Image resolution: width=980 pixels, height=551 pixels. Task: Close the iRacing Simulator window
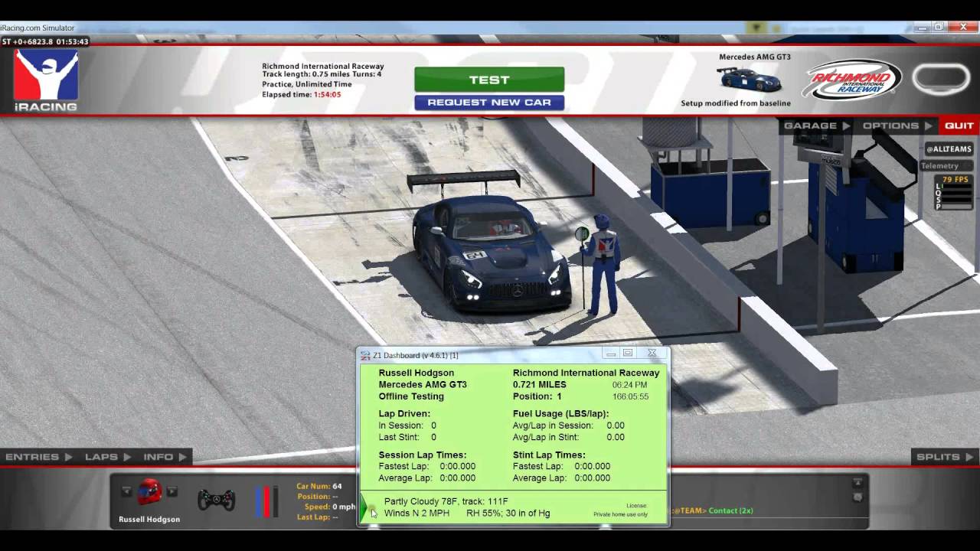click(963, 27)
